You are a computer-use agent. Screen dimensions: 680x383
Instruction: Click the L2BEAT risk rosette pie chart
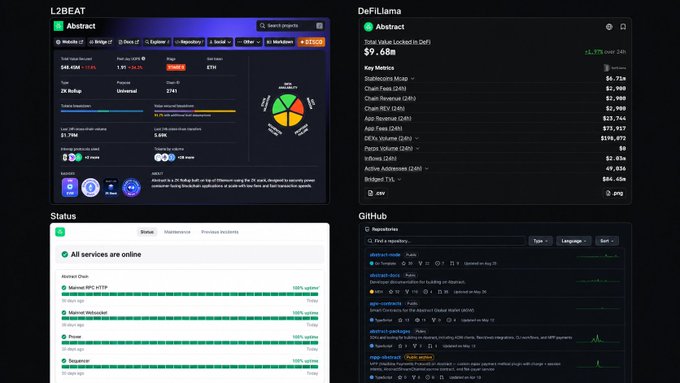pyautogui.click(x=288, y=110)
